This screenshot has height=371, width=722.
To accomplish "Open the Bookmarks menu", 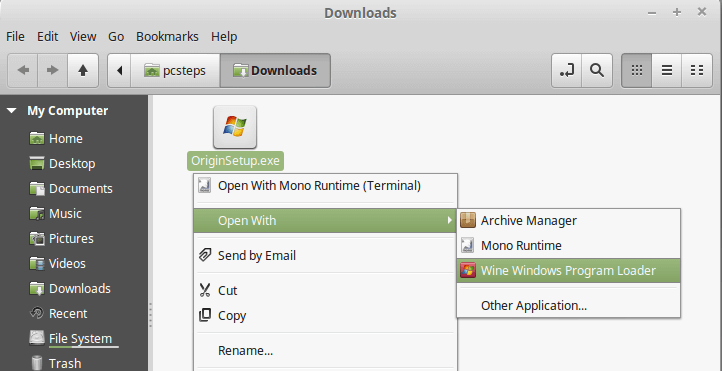I will tap(167, 36).
